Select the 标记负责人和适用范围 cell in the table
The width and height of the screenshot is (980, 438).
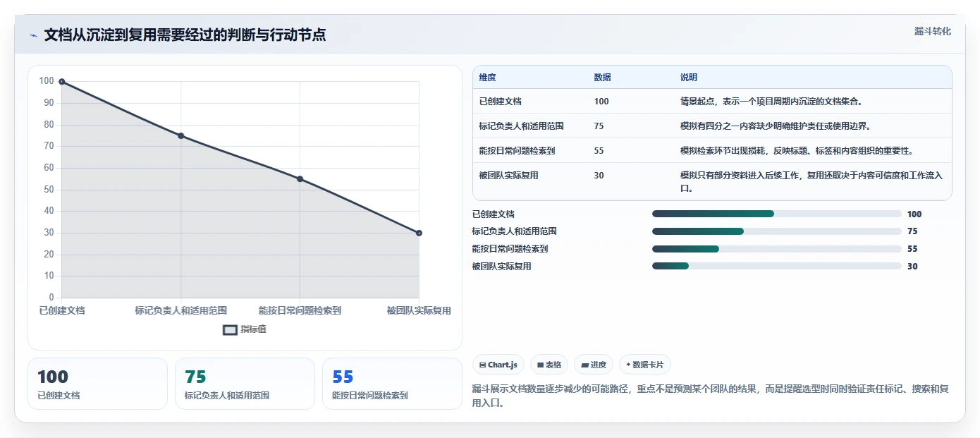pos(522,126)
